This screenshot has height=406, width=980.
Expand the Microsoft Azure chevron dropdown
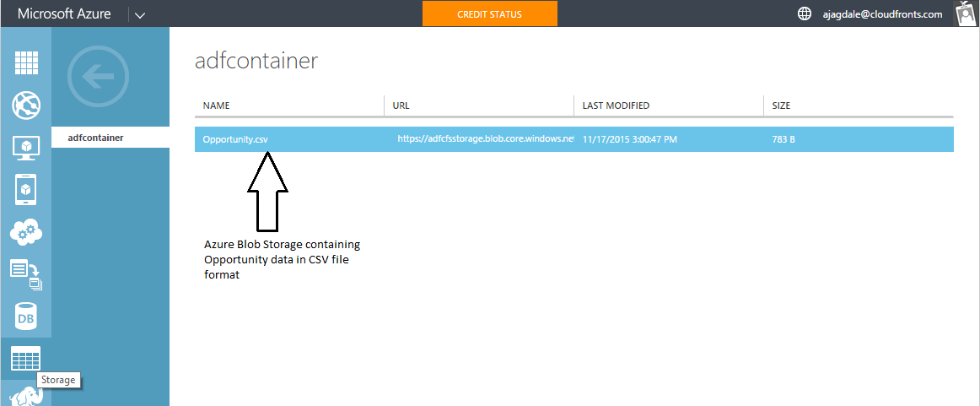(140, 15)
